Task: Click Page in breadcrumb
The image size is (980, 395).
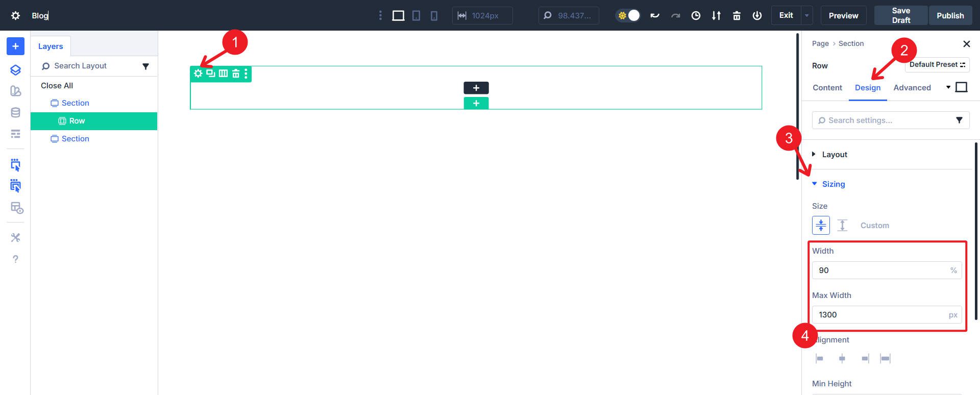Action: 820,43
